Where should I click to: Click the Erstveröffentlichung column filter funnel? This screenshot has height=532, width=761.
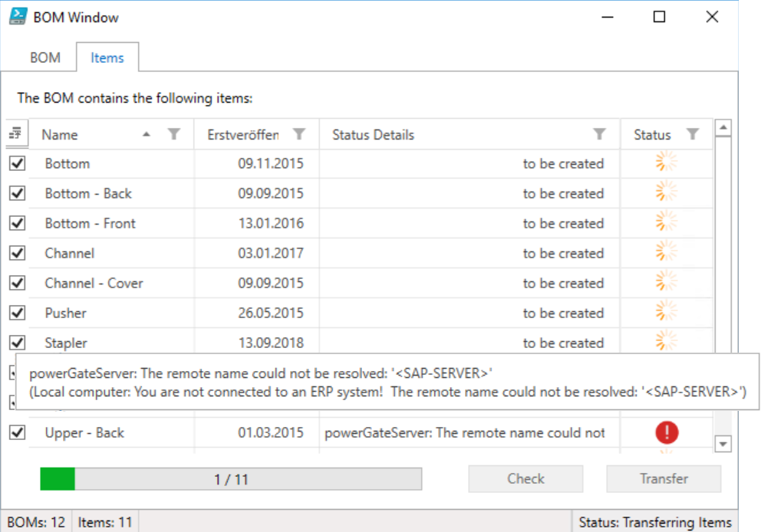[x=299, y=134]
